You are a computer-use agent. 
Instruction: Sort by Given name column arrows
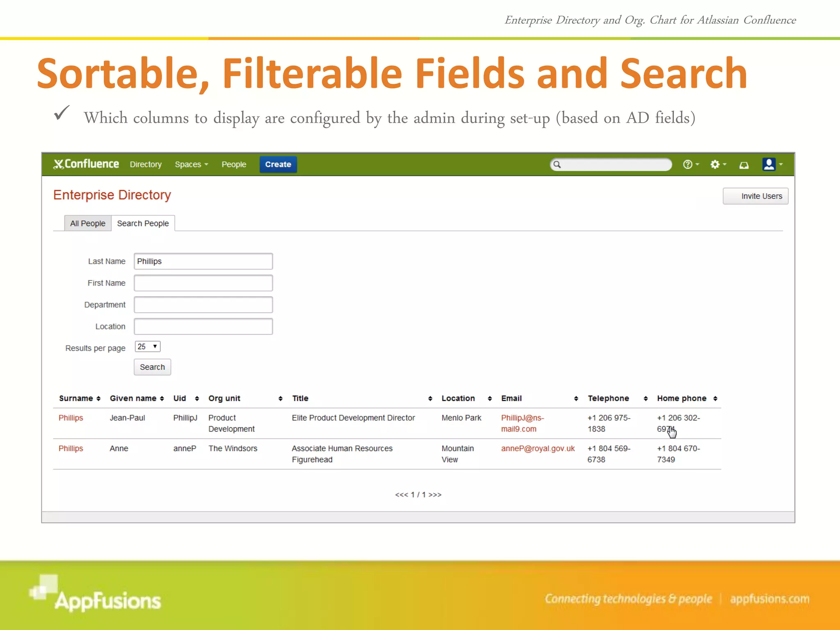[162, 399]
